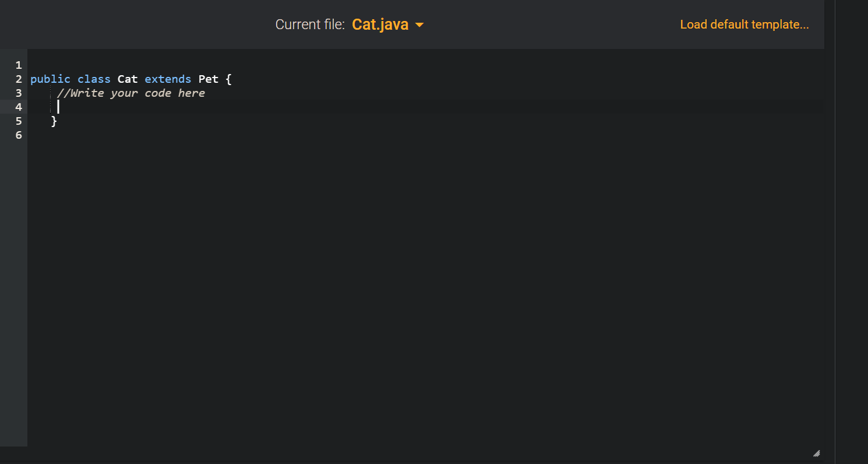
Task: Click the Pet type identifier
Action: point(209,79)
